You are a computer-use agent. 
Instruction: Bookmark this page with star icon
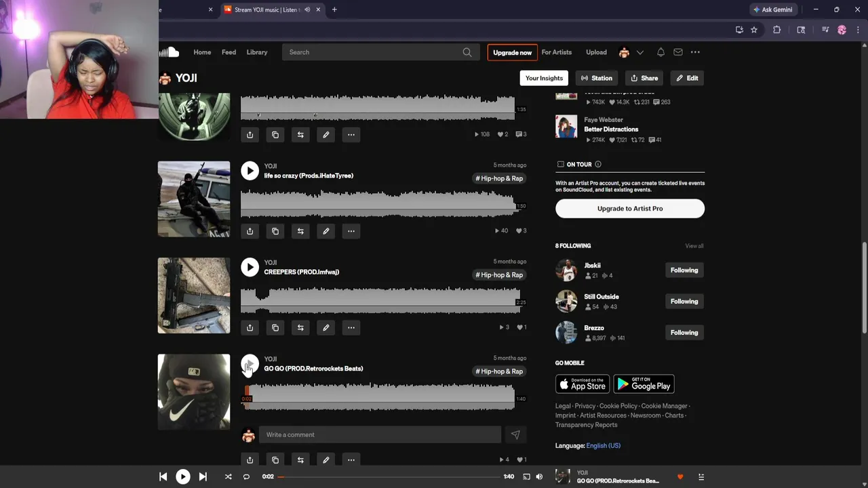click(754, 30)
